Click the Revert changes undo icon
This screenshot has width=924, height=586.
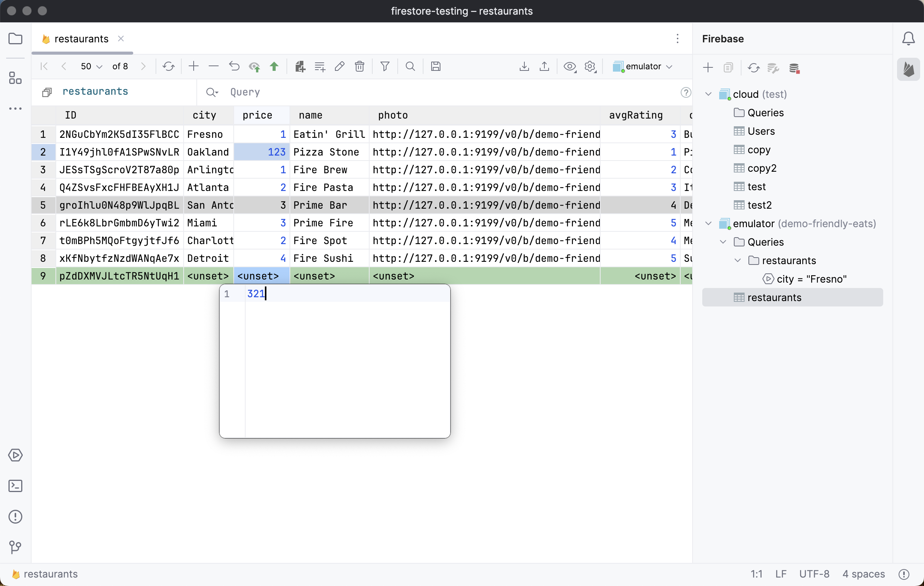(234, 66)
